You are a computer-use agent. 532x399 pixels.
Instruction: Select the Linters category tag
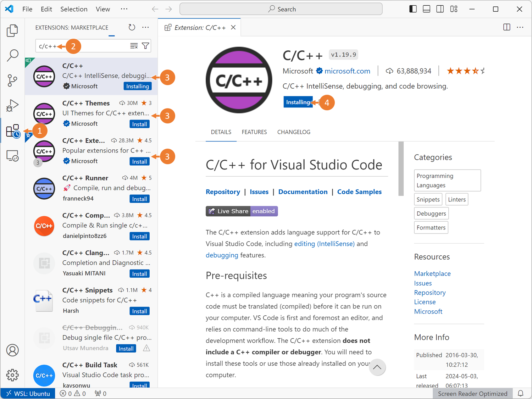[x=457, y=199]
